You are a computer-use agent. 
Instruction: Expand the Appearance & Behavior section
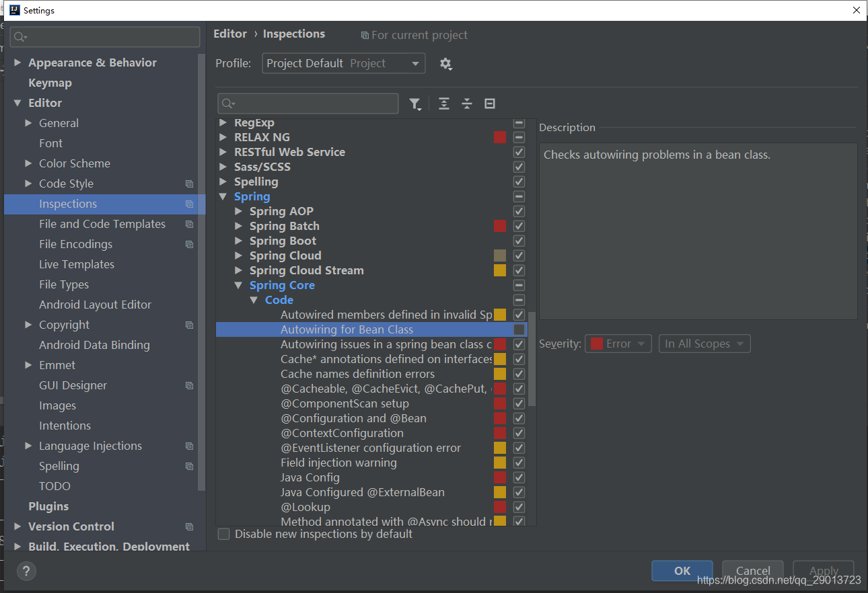click(x=17, y=63)
